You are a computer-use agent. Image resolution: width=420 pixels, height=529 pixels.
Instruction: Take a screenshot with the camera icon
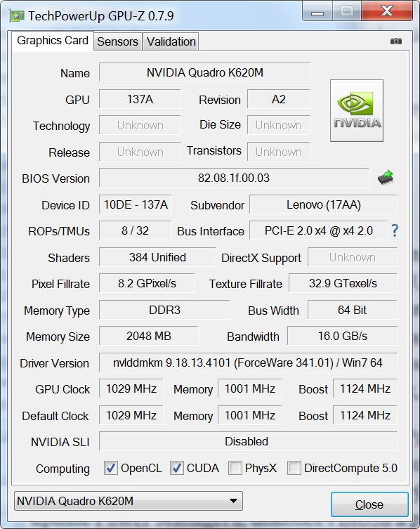(395, 41)
